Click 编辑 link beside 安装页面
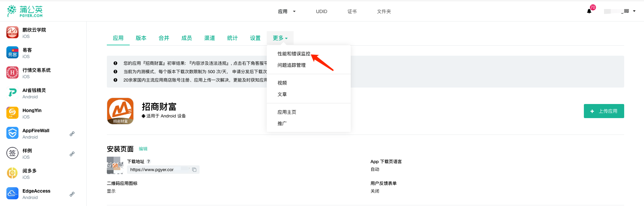Viewport: 644px width, 206px height. click(143, 149)
